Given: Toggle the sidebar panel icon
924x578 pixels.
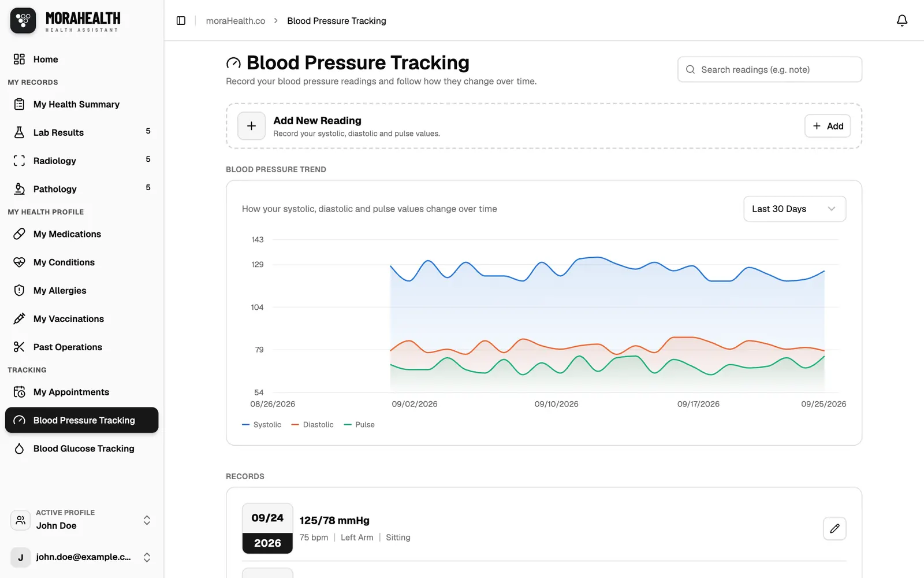Looking at the screenshot, I should coord(181,21).
